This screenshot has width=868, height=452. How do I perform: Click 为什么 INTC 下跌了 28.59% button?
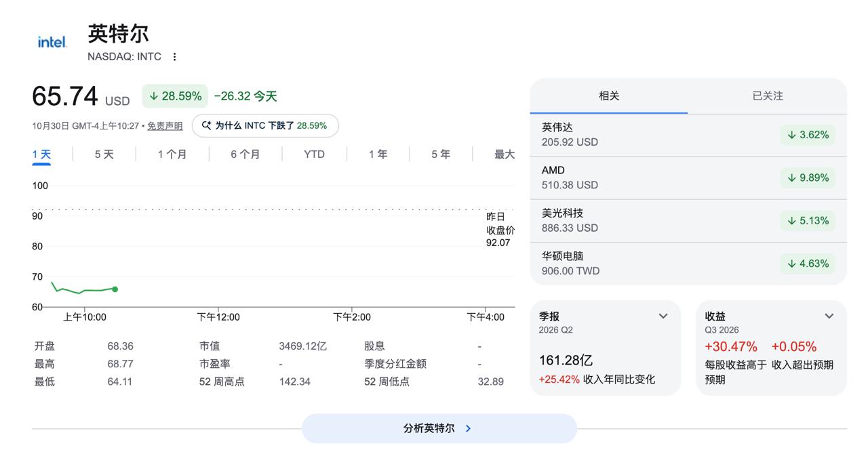[x=265, y=125]
